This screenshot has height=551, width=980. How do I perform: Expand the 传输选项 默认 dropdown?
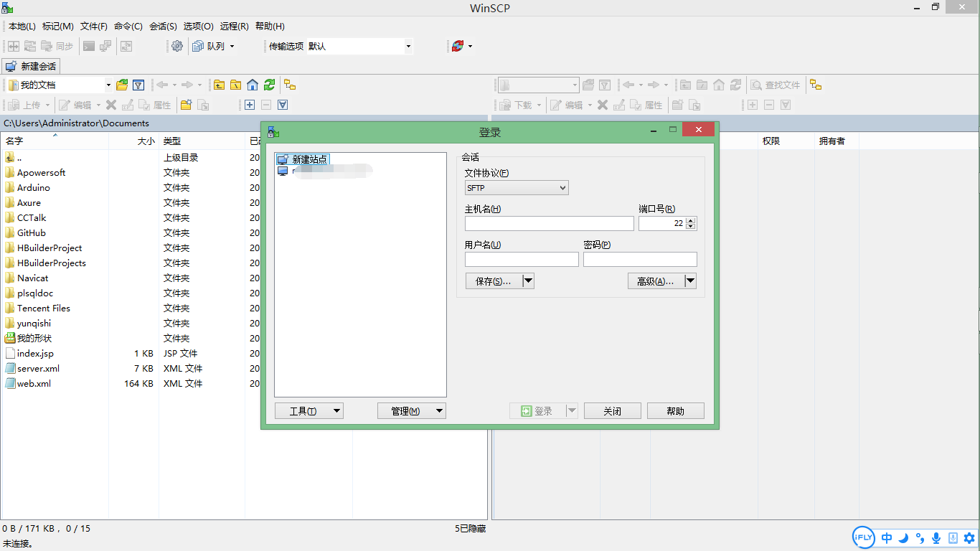pyautogui.click(x=408, y=46)
